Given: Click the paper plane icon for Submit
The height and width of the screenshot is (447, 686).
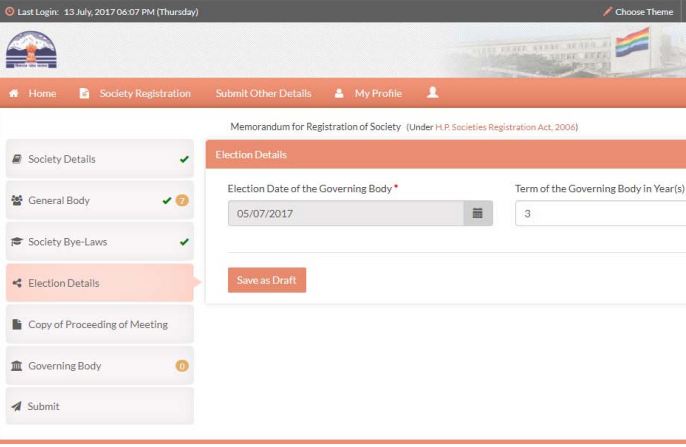Looking at the screenshot, I should (x=17, y=406).
